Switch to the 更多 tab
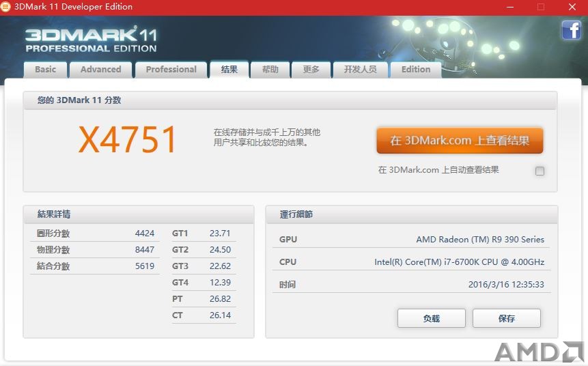This screenshot has height=366, width=588. (x=311, y=70)
